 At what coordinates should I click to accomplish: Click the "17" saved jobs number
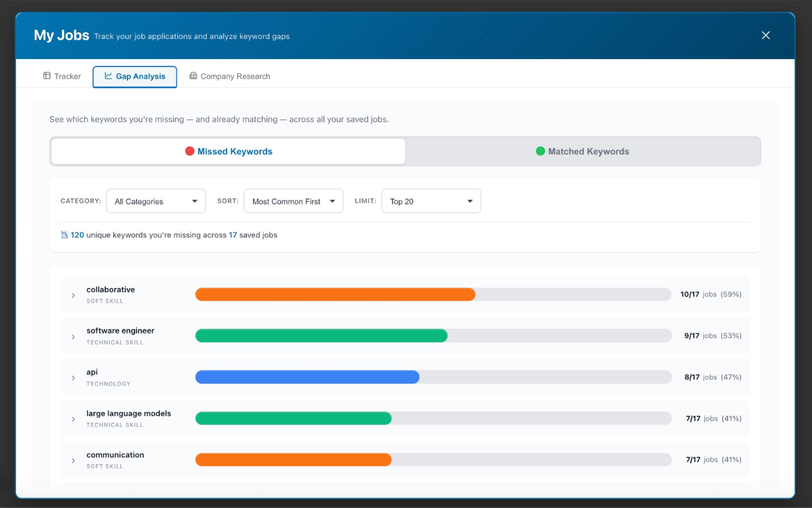[x=233, y=235]
